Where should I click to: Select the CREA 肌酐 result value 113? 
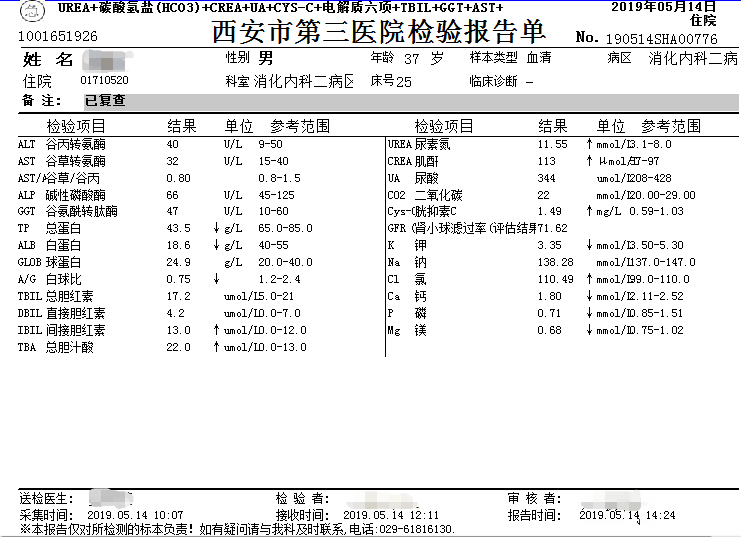tap(546, 162)
